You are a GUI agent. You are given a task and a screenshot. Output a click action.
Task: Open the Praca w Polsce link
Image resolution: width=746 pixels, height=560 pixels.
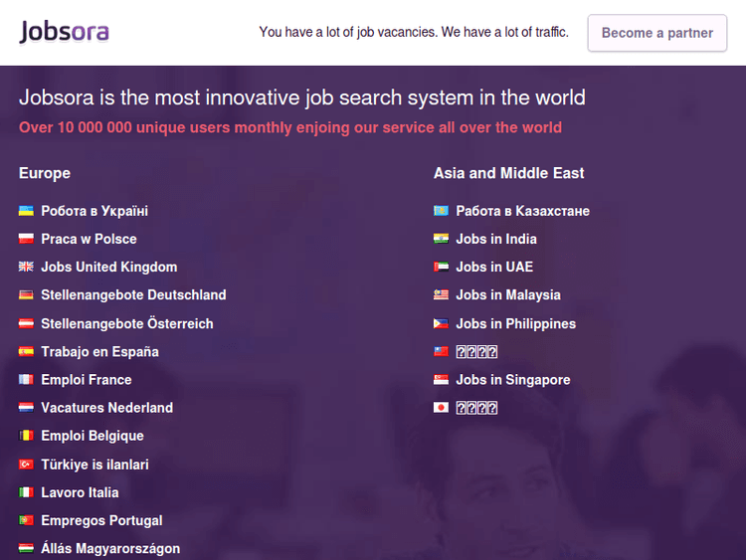click(89, 239)
